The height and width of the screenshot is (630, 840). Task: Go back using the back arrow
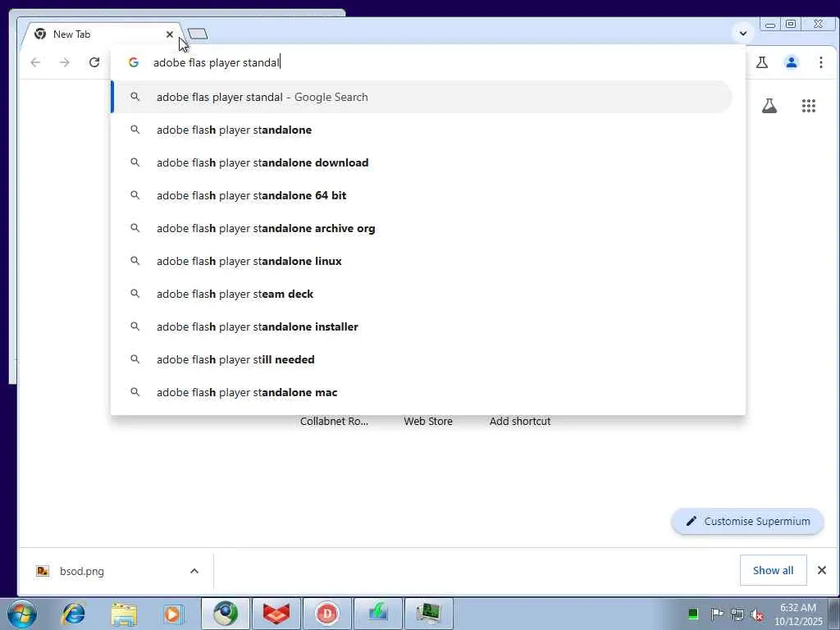[35, 62]
